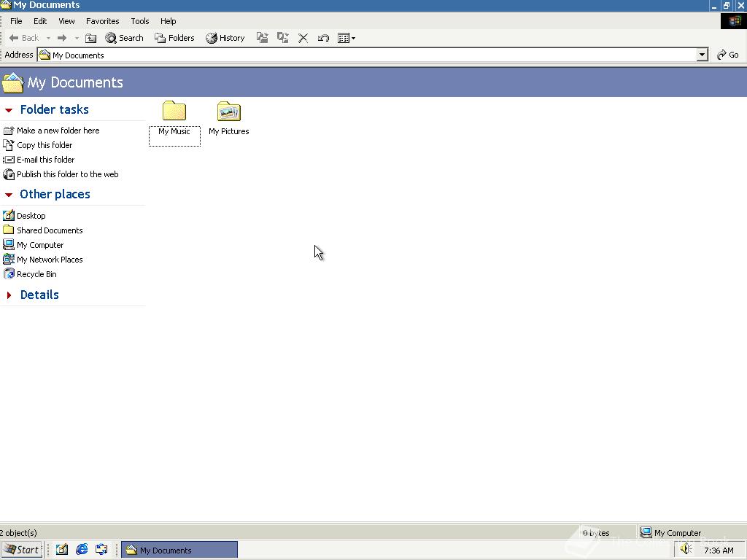
Task: Go to Desktop in Other places
Action: click(31, 216)
